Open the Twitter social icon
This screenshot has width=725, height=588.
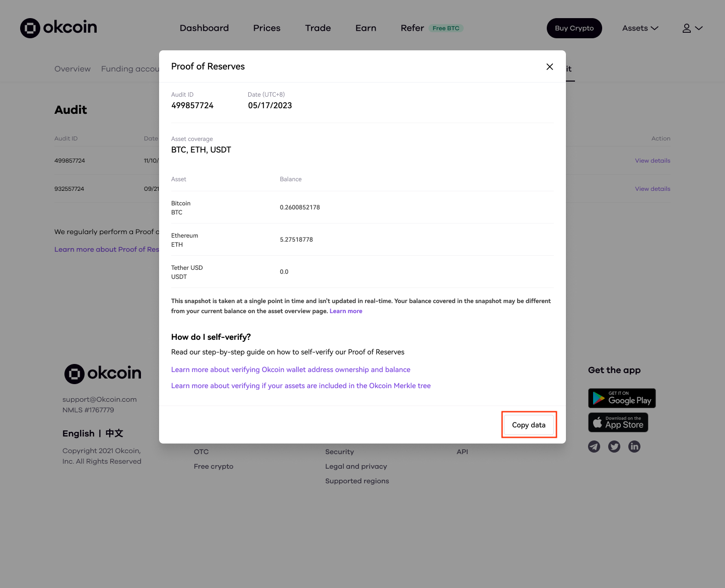coord(614,447)
